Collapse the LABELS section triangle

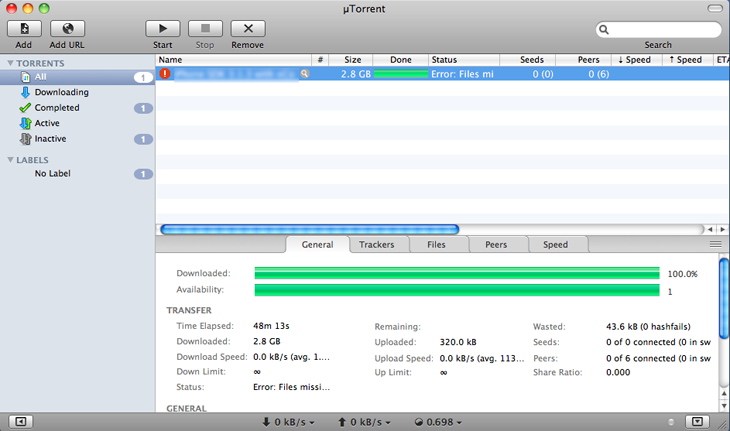coord(10,160)
